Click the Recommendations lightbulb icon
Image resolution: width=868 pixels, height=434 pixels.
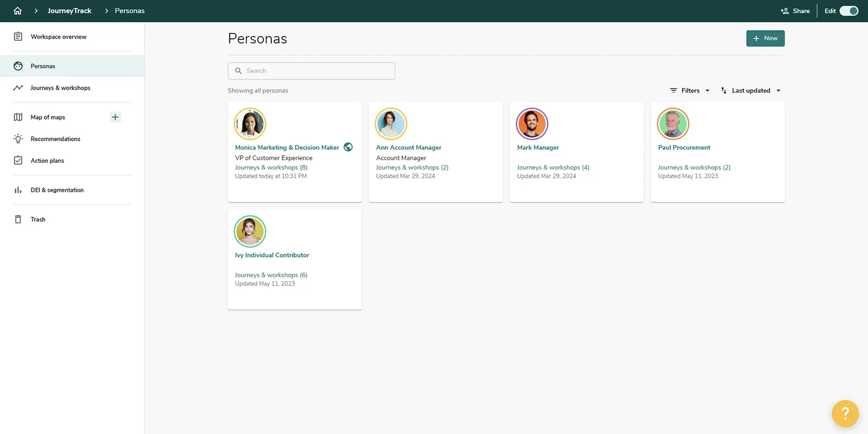[18, 139]
